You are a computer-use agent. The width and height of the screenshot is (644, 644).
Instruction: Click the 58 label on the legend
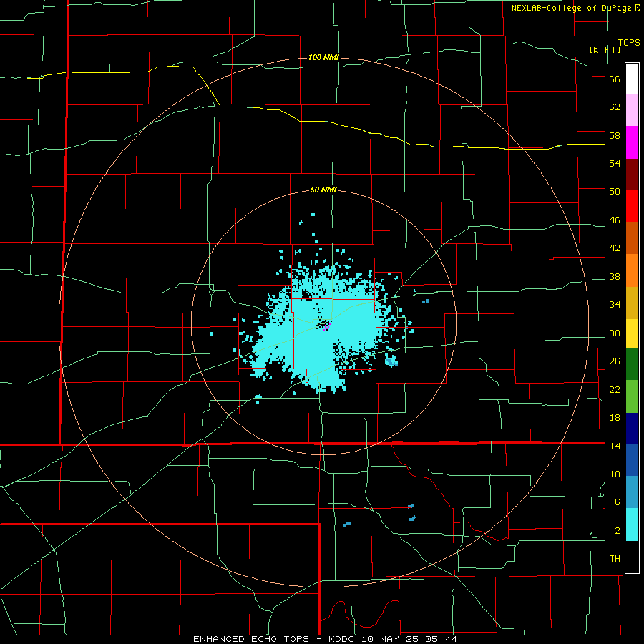click(x=615, y=135)
